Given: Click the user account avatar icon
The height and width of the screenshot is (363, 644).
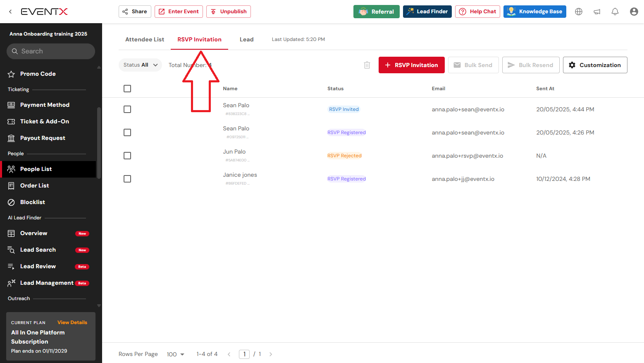Looking at the screenshot, I should point(634,12).
